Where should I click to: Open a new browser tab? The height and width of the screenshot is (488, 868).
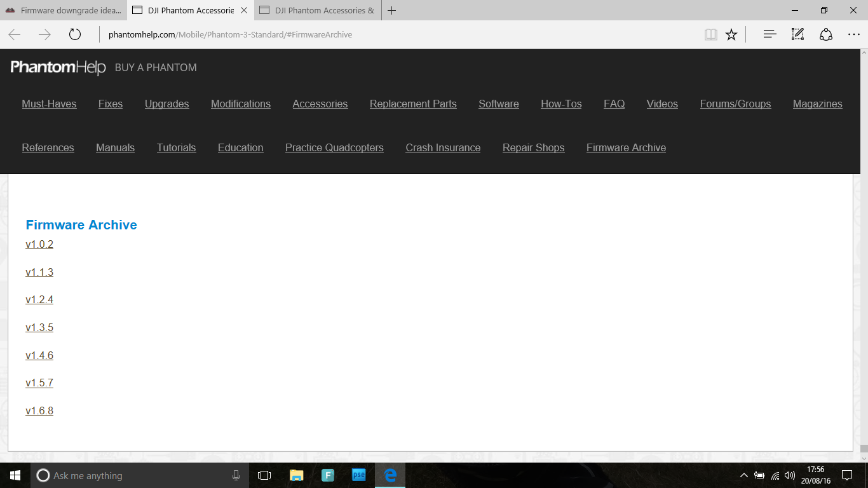392,10
